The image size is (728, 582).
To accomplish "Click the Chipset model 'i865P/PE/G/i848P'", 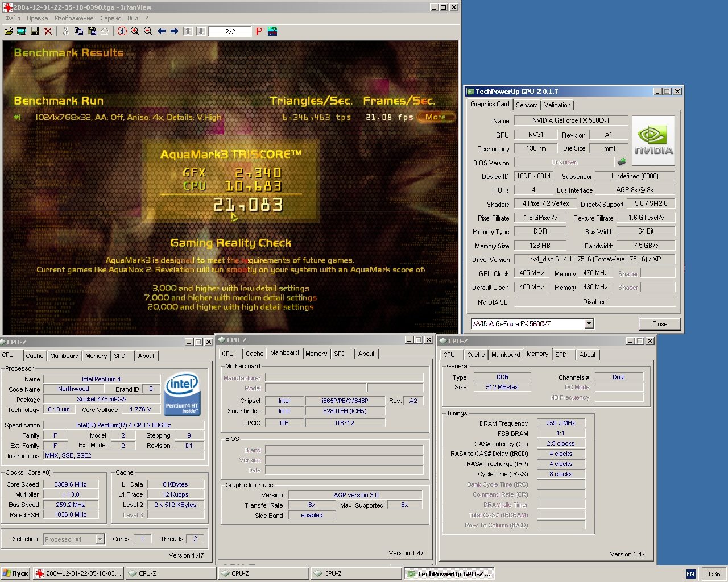I will click(345, 401).
